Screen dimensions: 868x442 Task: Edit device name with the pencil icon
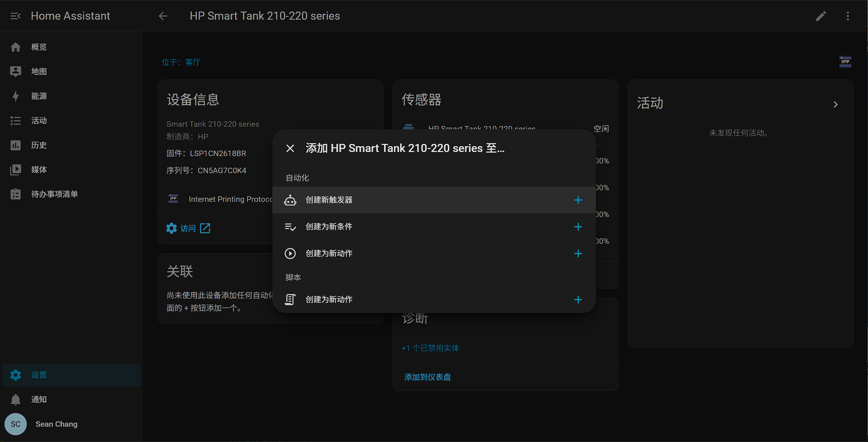pyautogui.click(x=821, y=16)
